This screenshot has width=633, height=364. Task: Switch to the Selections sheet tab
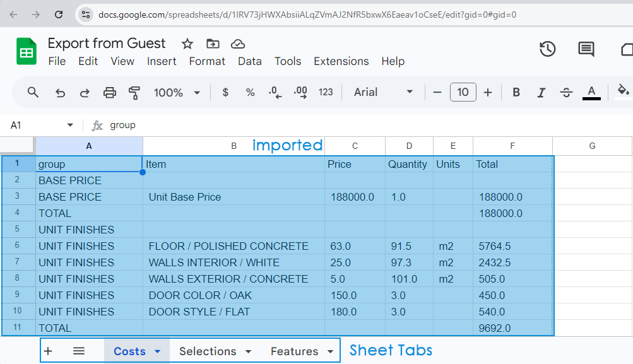208,351
